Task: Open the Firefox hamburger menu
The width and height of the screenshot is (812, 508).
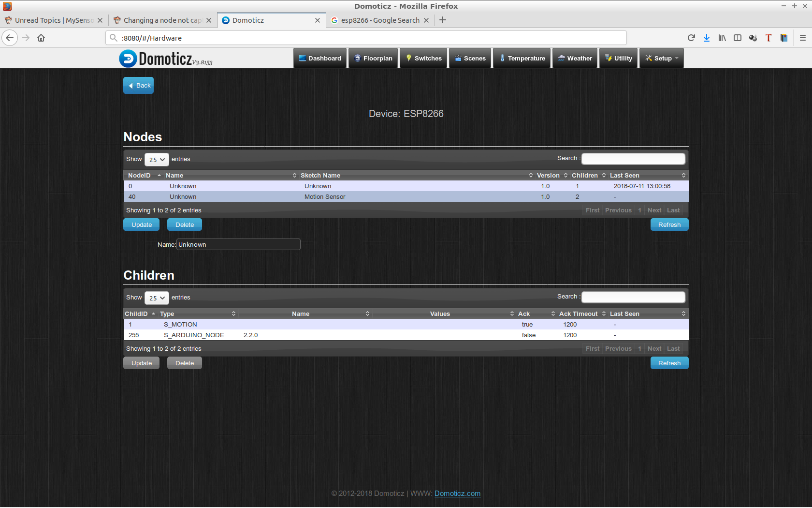Action: coord(802,38)
